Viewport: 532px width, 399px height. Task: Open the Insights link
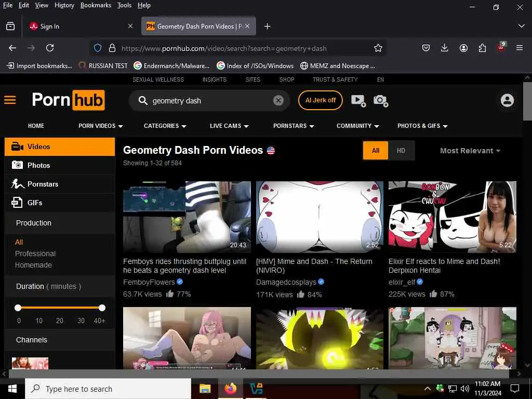[214, 79]
